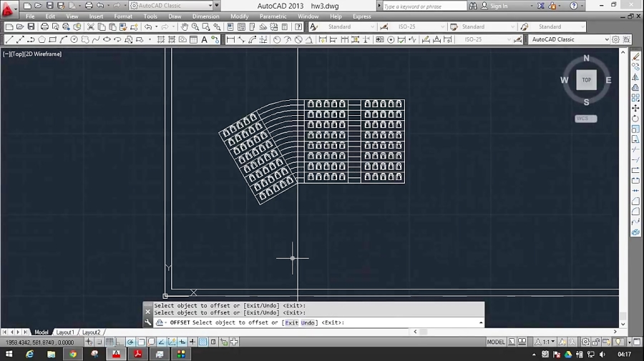The width and height of the screenshot is (644, 361).
Task: Open the Modify menu
Action: (x=240, y=16)
